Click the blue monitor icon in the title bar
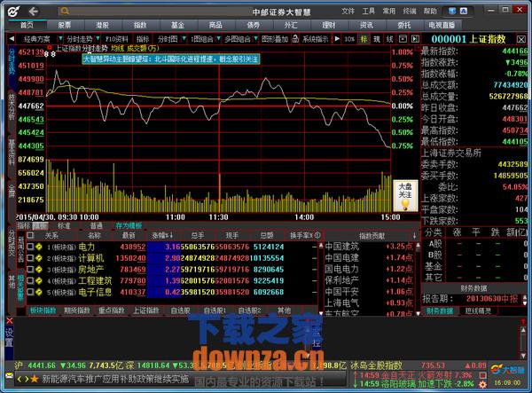Image resolution: width=532 pixels, height=393 pixels. pos(452,11)
